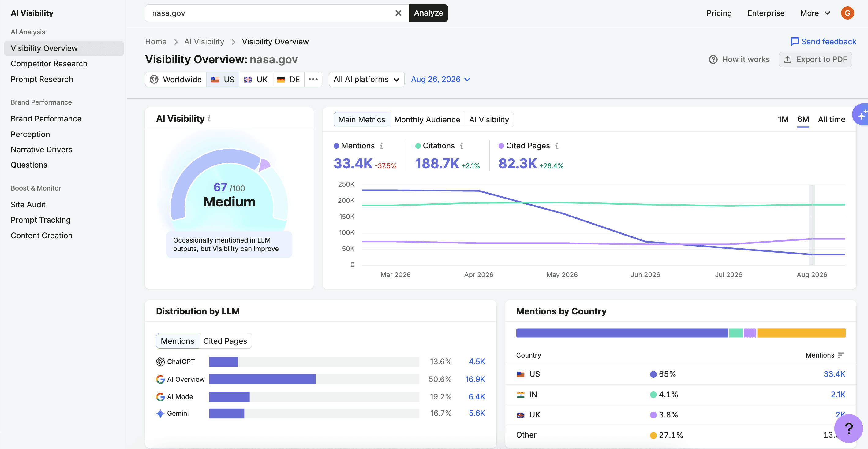Screen dimensions: 868x449
Task: Click the AI Mode Google icon
Action: (160, 397)
